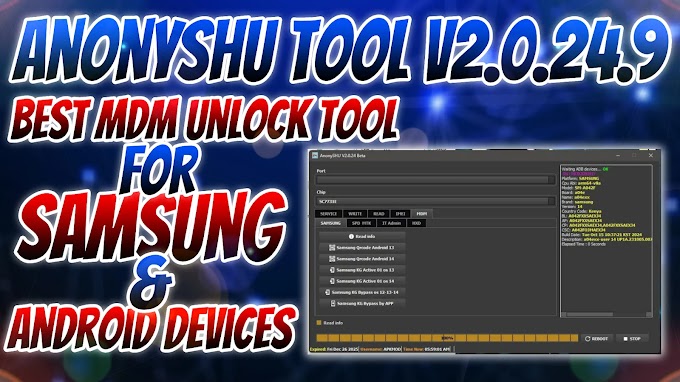
Task: Toggle the Read info status indicator
Action: click(319, 323)
